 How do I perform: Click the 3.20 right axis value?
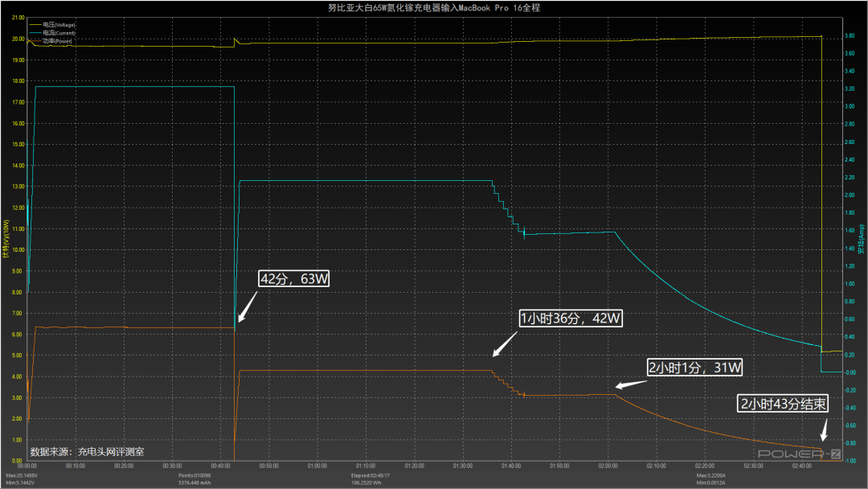coord(850,88)
